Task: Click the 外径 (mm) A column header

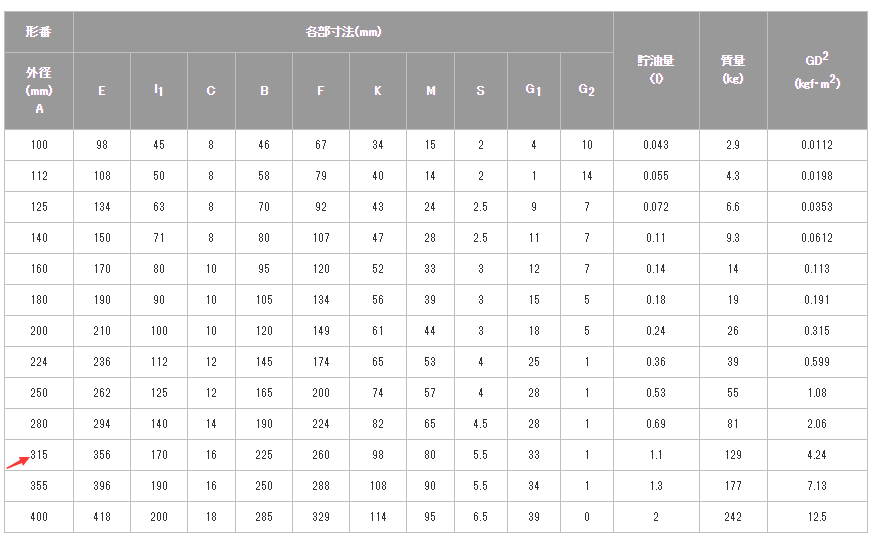Action: click(39, 90)
